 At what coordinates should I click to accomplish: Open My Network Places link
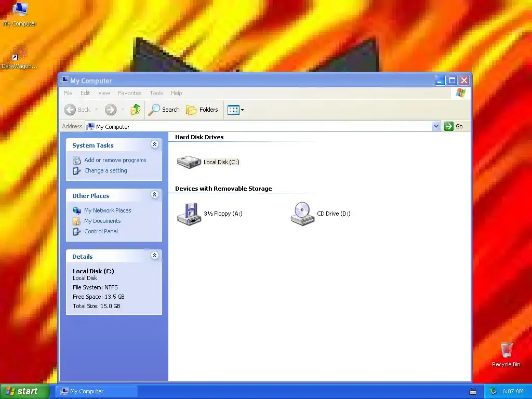pos(108,210)
